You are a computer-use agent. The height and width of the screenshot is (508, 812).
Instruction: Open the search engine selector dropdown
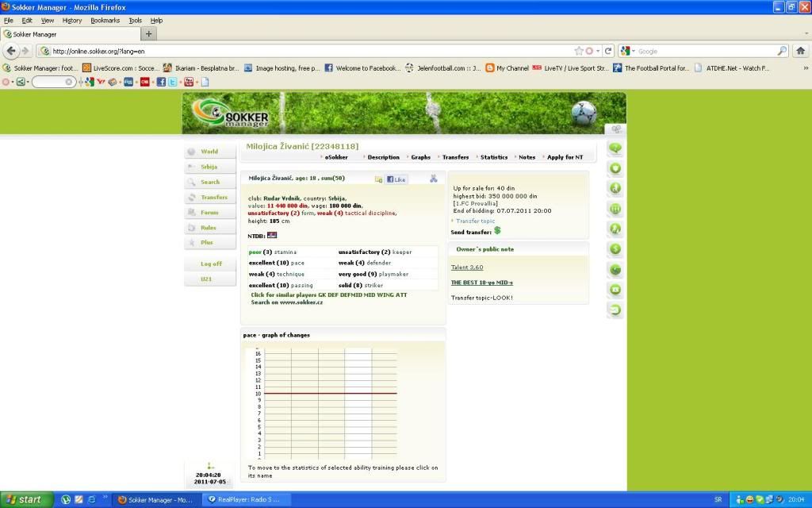[x=628, y=51]
